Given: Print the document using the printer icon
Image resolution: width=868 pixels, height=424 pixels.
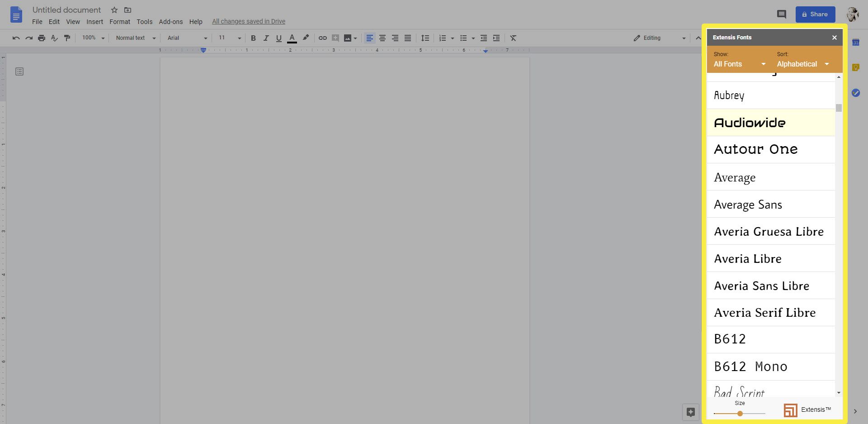Looking at the screenshot, I should pos(42,38).
